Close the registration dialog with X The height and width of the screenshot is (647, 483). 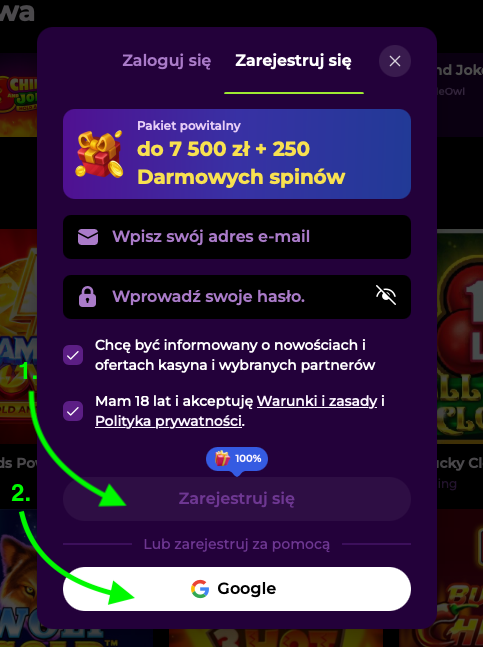[395, 61]
